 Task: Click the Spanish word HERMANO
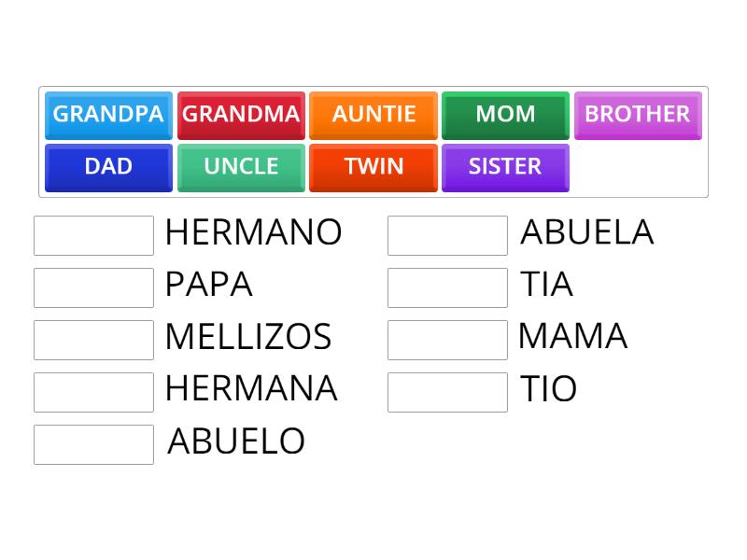(x=253, y=232)
